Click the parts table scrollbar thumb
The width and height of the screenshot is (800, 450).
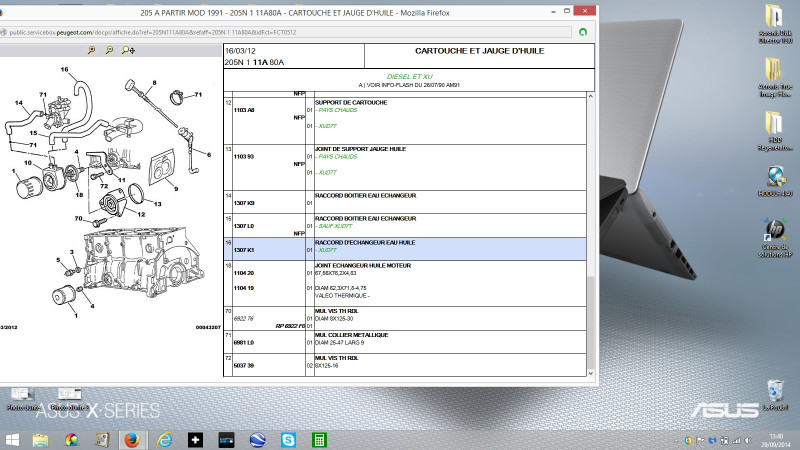point(590,320)
